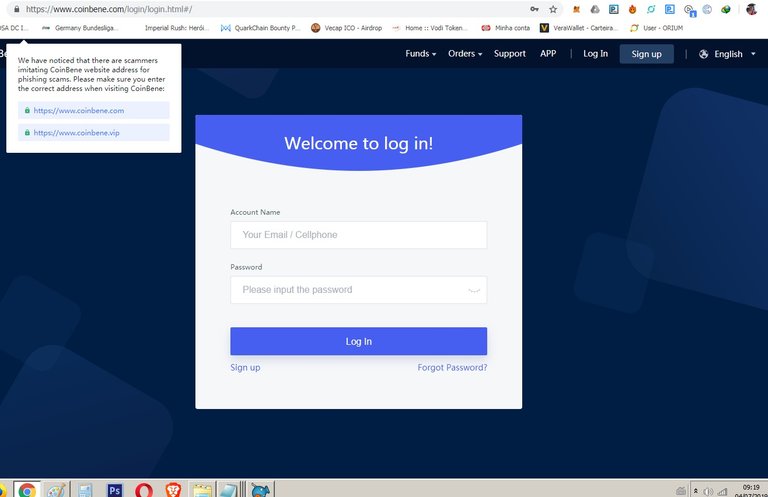The width and height of the screenshot is (768, 497).
Task: Click the system tray volume icon
Action: tap(708, 492)
